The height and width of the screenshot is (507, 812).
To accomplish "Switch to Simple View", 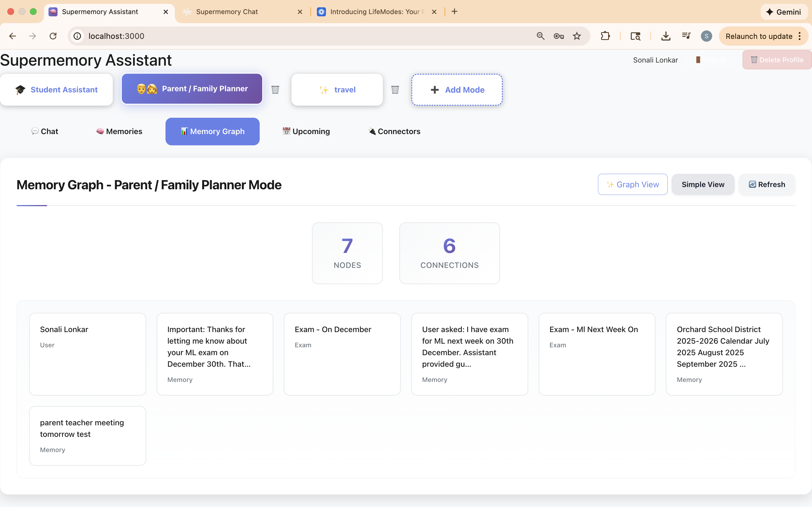I will click(703, 184).
